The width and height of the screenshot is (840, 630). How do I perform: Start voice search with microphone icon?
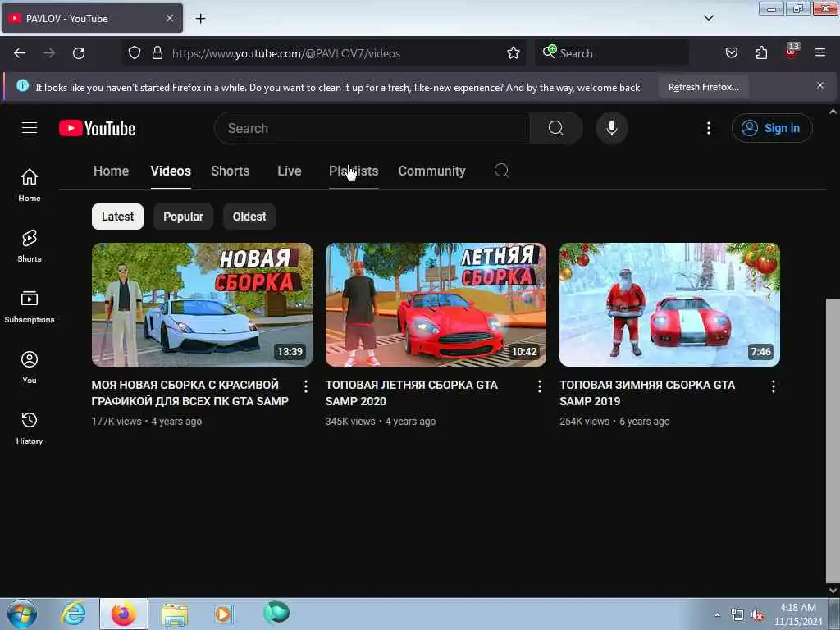(612, 128)
